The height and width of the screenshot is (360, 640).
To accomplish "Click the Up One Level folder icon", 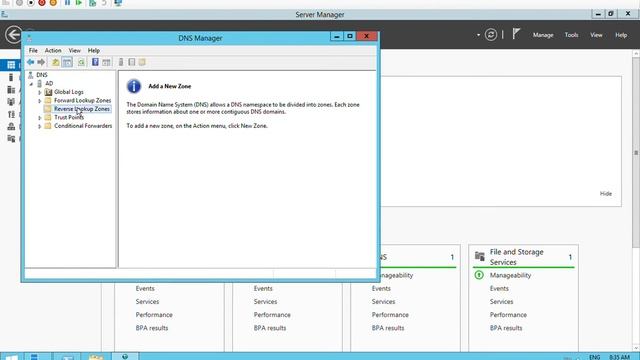I will click(56, 62).
